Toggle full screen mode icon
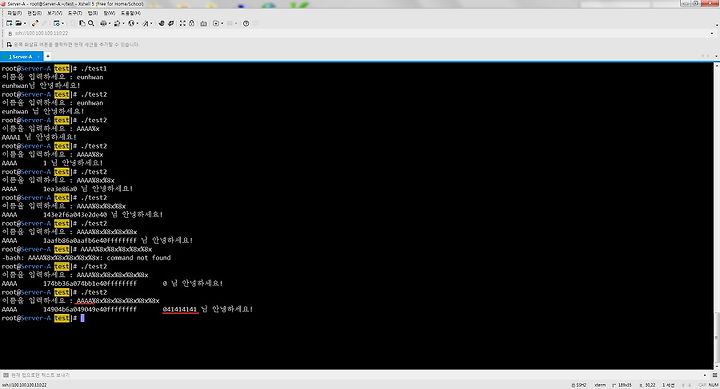 click(x=183, y=23)
